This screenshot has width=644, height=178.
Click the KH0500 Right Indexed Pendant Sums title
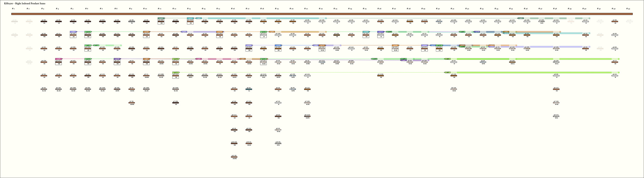click(x=25, y=3)
